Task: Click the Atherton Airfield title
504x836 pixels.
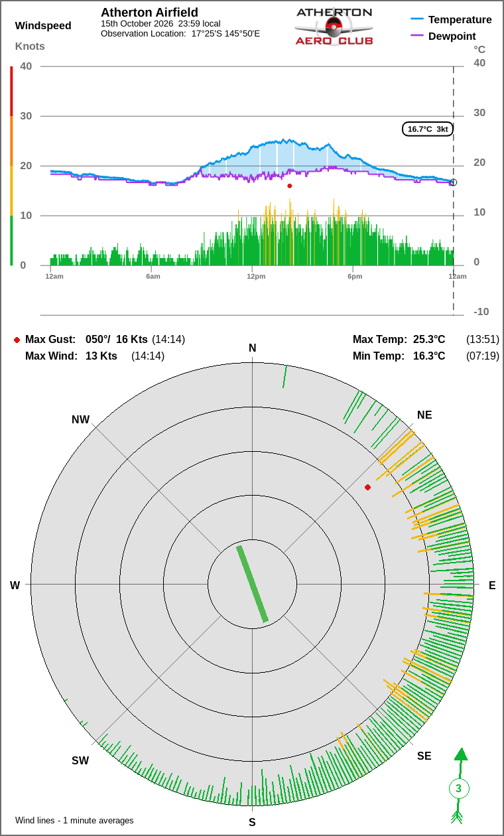Action: 149,13
